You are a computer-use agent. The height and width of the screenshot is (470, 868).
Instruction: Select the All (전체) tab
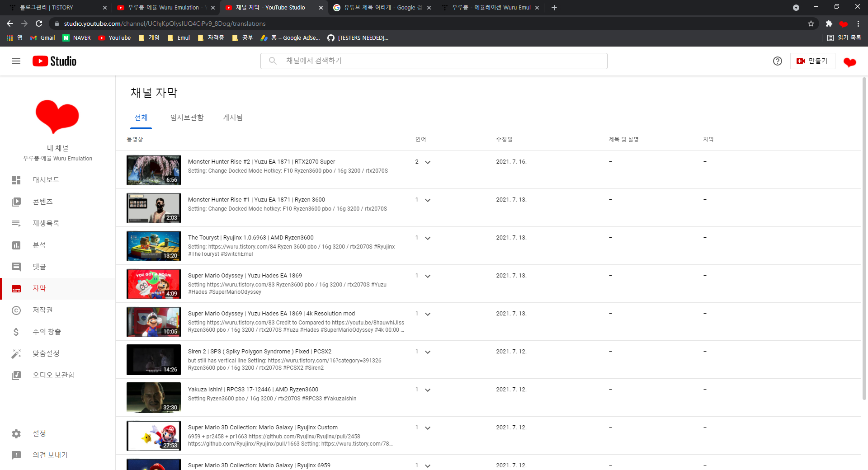pyautogui.click(x=141, y=117)
